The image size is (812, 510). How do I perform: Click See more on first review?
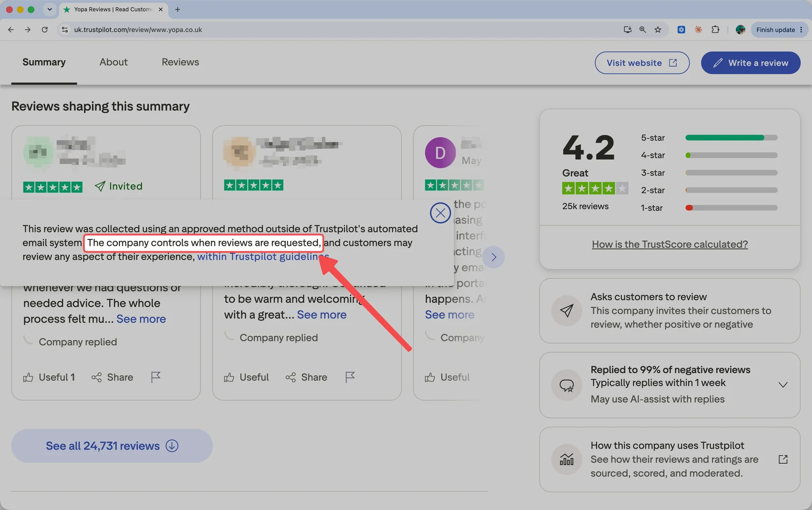click(141, 319)
